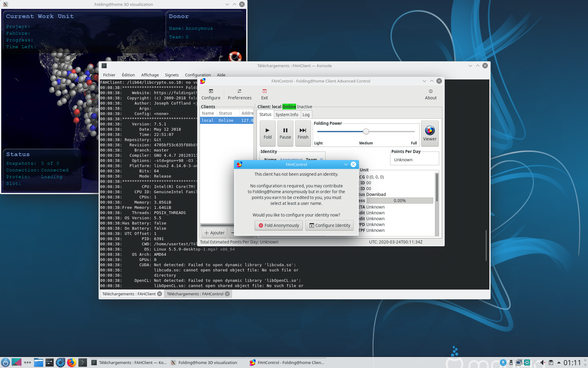
Task: Open Édition menu in Konsole
Action: click(x=128, y=75)
